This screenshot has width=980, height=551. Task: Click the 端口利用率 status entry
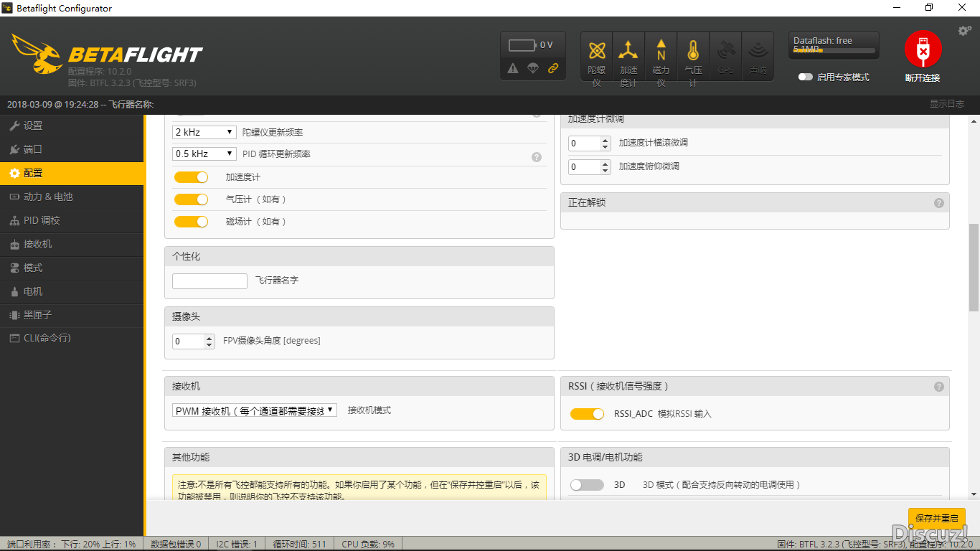click(x=71, y=545)
